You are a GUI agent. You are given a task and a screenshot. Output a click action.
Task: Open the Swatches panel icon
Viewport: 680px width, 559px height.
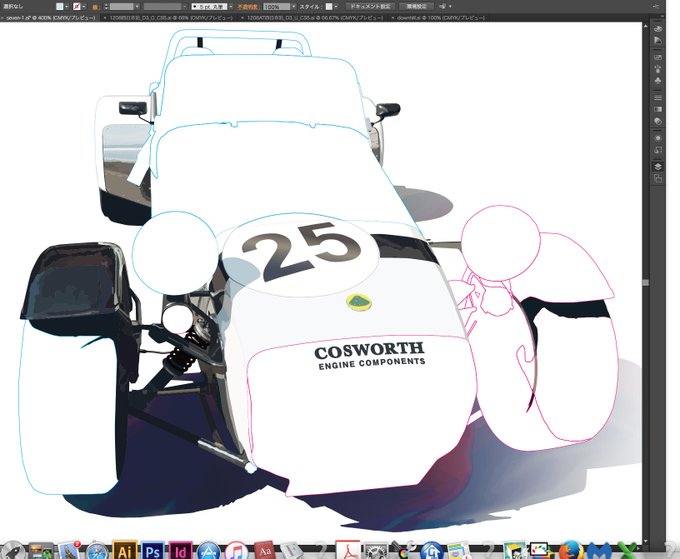point(658,57)
